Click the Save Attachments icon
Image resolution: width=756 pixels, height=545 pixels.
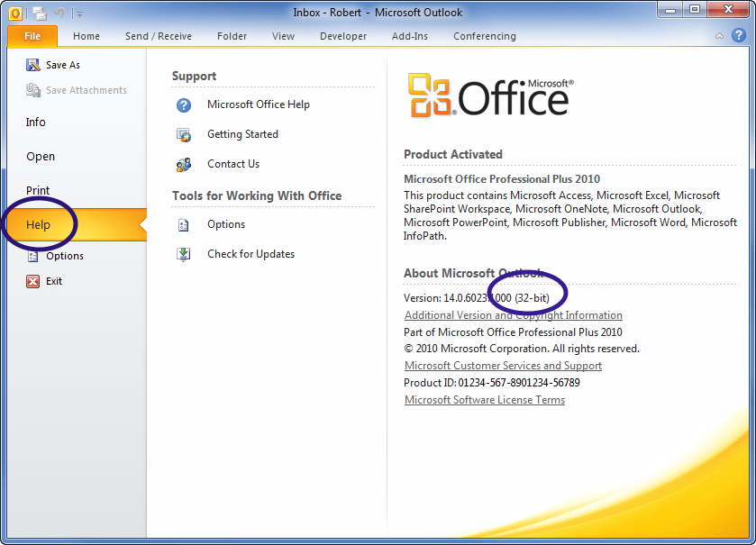[x=32, y=90]
